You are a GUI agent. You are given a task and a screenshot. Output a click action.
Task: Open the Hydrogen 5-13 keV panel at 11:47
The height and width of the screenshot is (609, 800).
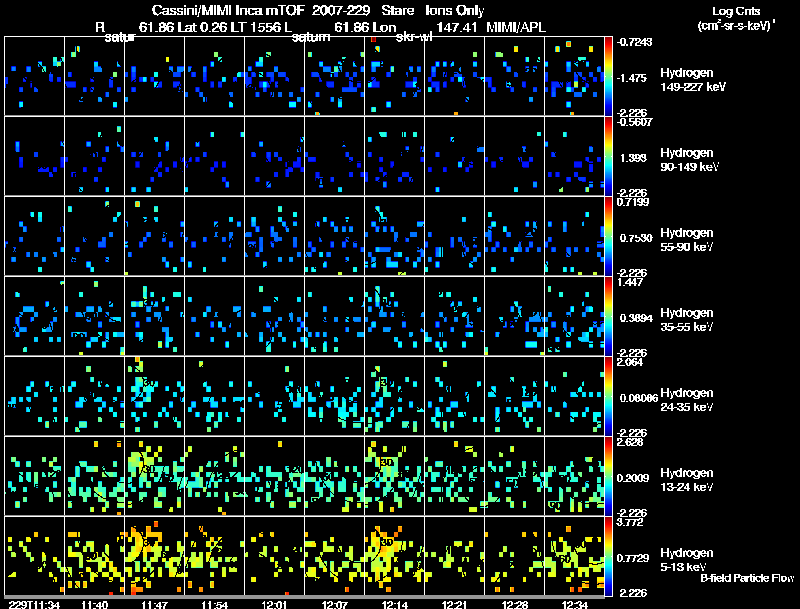coord(155,556)
